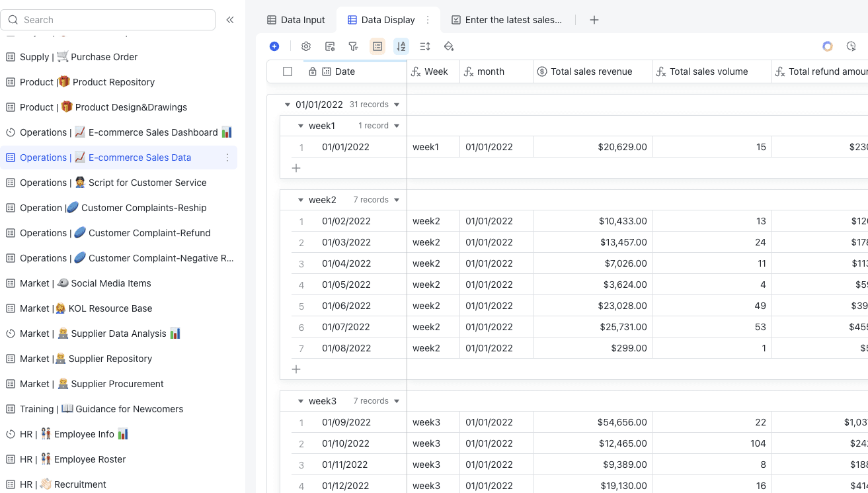Select the $54,656.00 revenue cell
The height and width of the screenshot is (493, 868).
(x=592, y=422)
